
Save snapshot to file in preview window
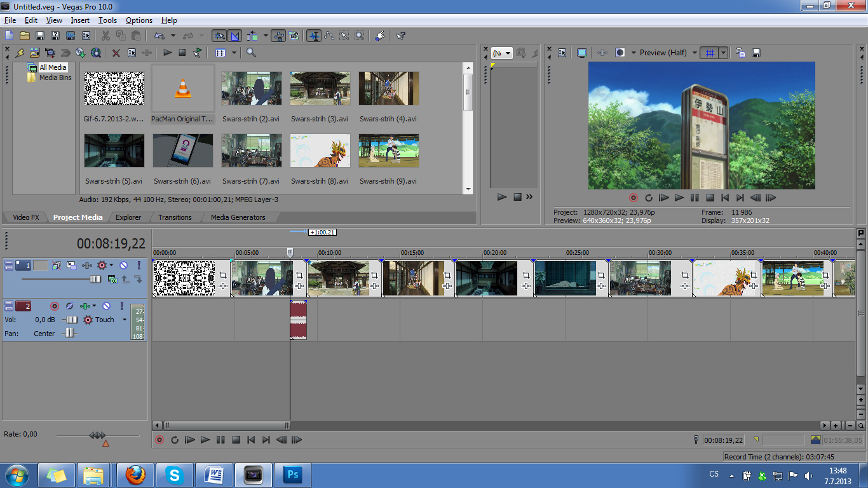[x=756, y=53]
